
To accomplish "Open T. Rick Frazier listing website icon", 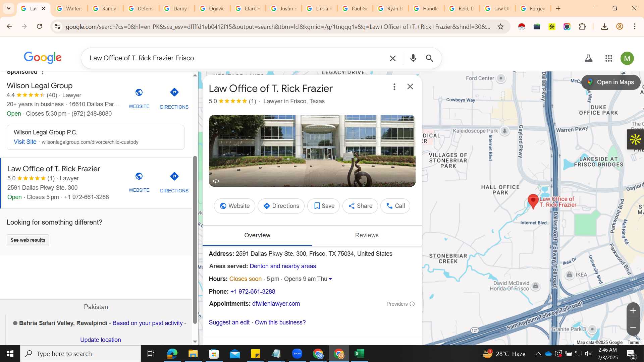I will [139, 176].
